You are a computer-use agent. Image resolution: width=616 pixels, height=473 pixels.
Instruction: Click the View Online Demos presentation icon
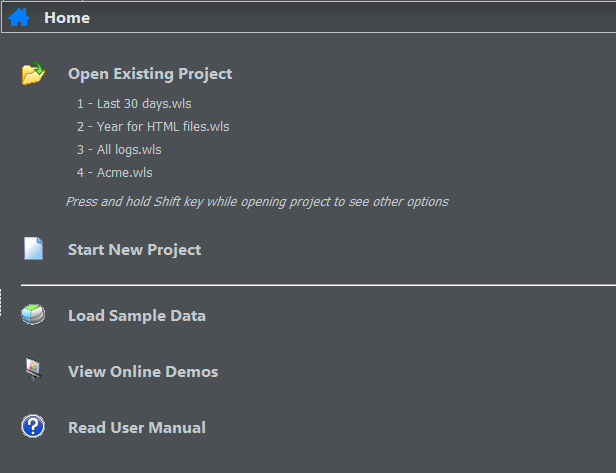tap(34, 371)
